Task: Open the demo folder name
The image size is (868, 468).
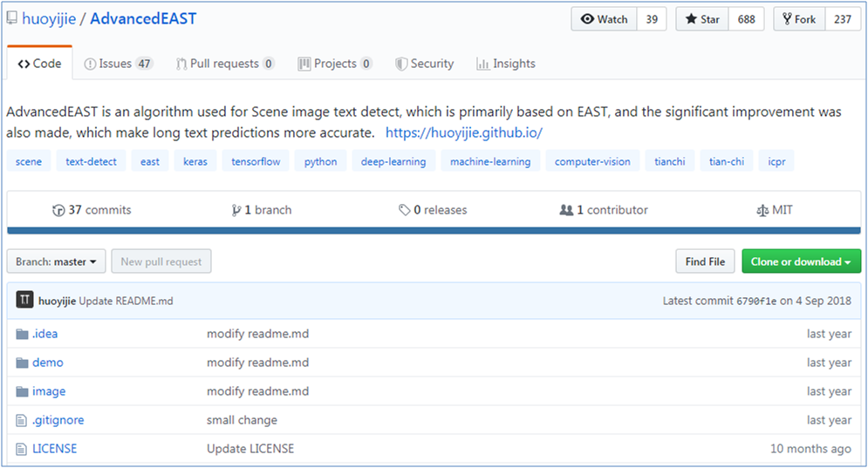Action: click(48, 363)
